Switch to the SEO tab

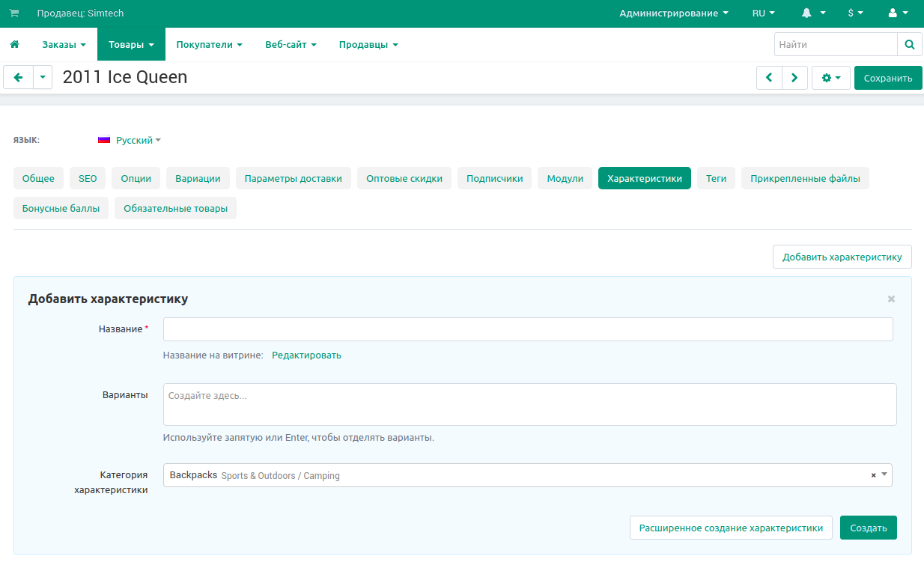pos(88,178)
